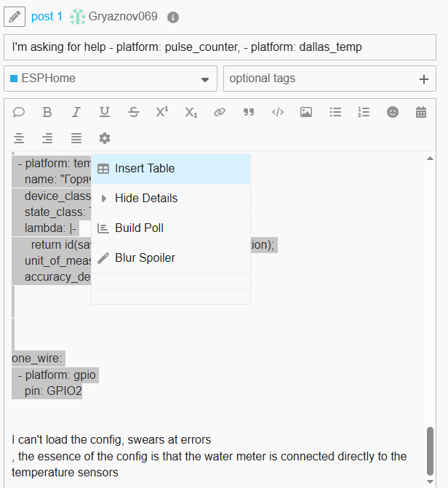Image resolution: width=448 pixels, height=488 pixels.
Task: Open the post 1 link
Action: coord(47,17)
